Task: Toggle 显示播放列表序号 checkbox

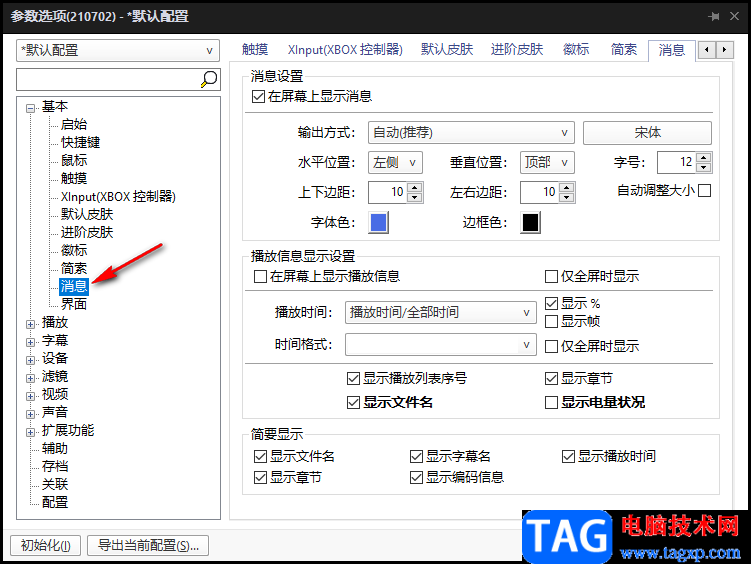Action: [x=353, y=379]
